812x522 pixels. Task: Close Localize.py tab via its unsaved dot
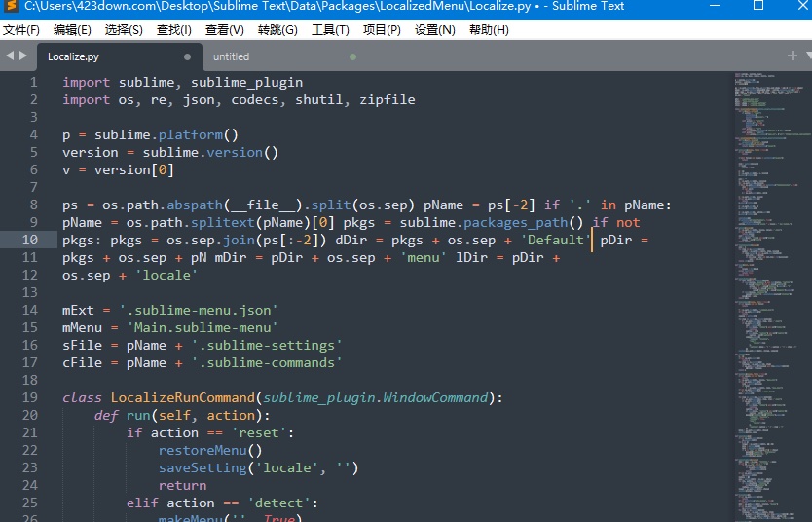tap(187, 56)
